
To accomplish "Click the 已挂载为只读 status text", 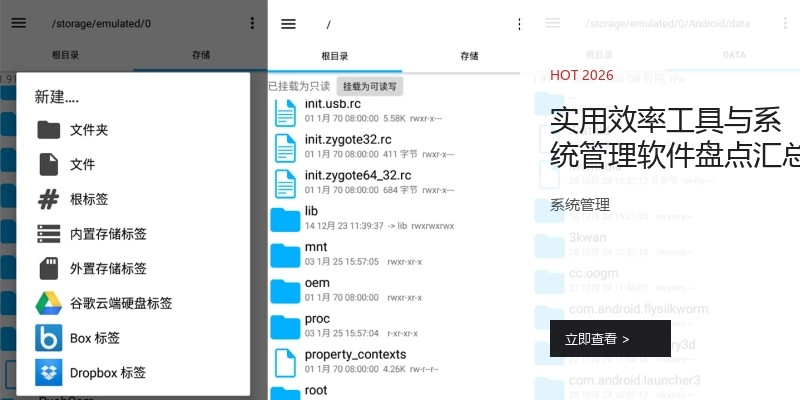I will [x=300, y=86].
